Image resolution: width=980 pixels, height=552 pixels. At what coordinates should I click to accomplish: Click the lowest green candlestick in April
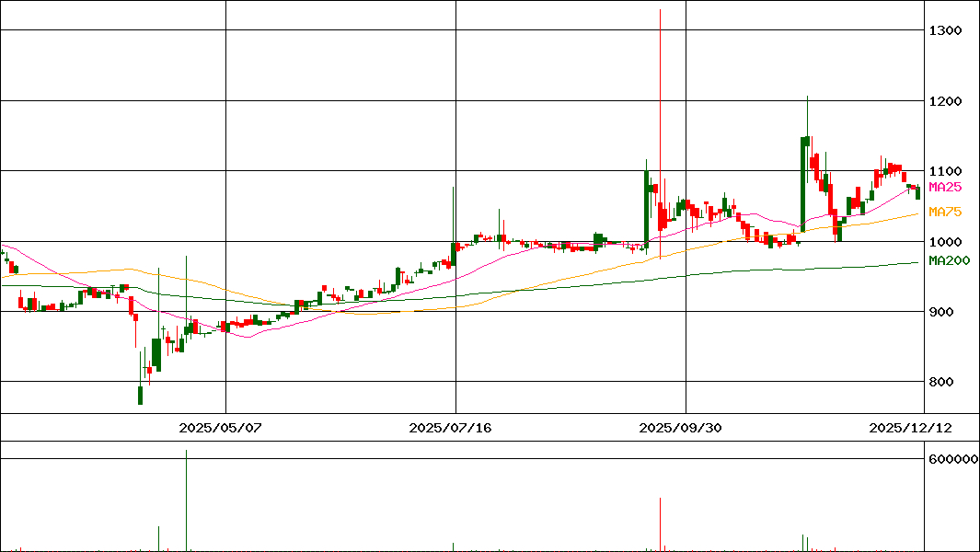click(140, 395)
